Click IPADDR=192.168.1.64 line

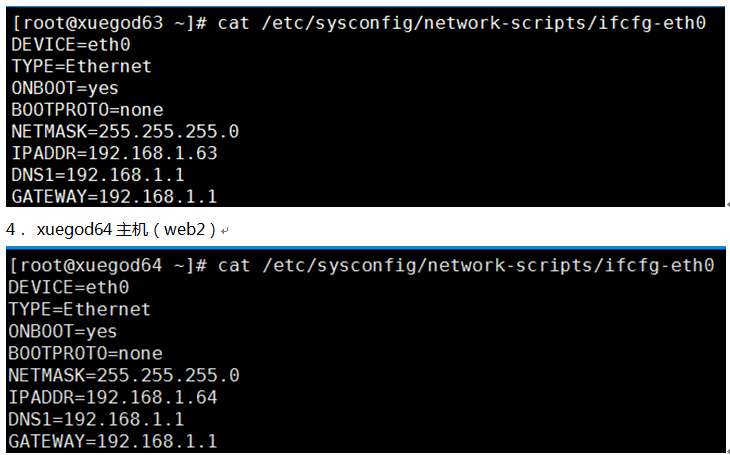(x=113, y=397)
